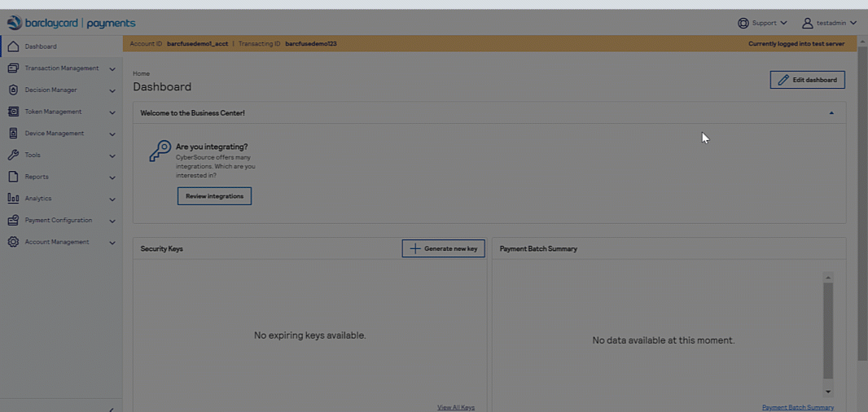The width and height of the screenshot is (868, 412).
Task: Click the Review integrations button
Action: 214,196
